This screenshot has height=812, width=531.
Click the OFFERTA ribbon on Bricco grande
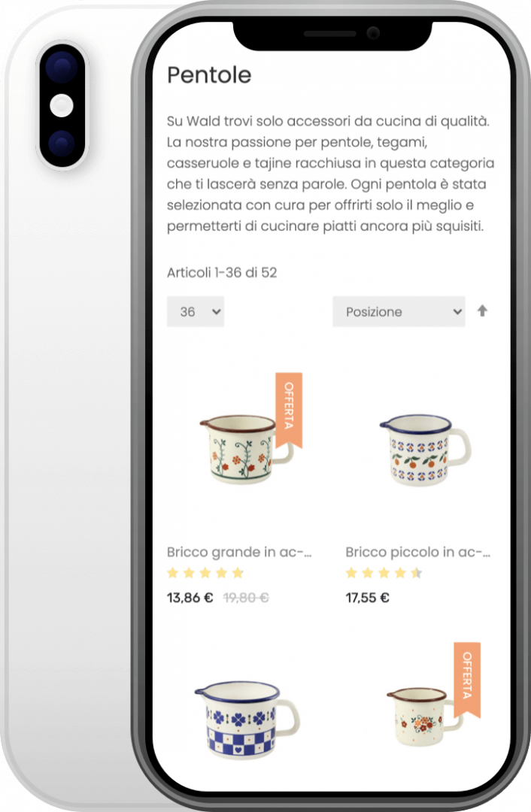(x=289, y=411)
